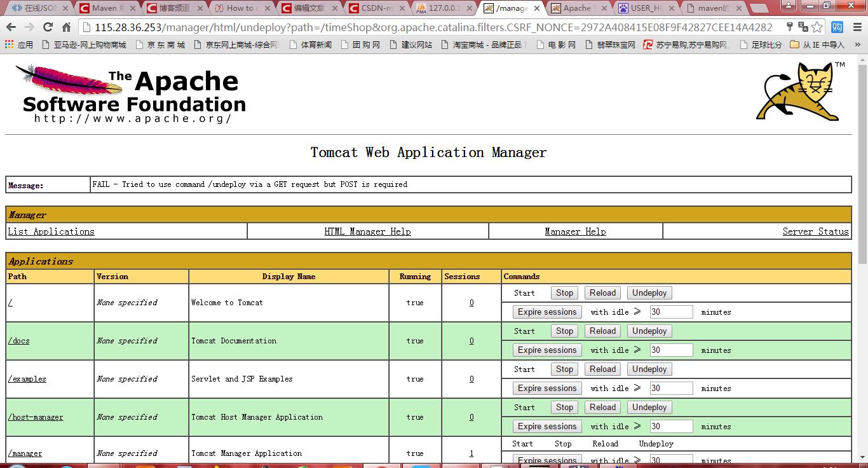This screenshot has width=868, height=468.
Task: Open the Manager Help link
Action: (575, 231)
